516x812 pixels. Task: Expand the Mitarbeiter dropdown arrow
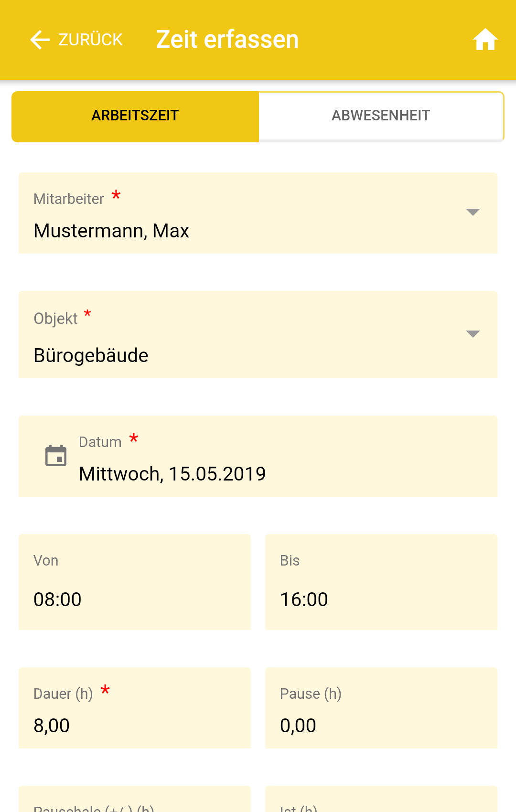[473, 213]
